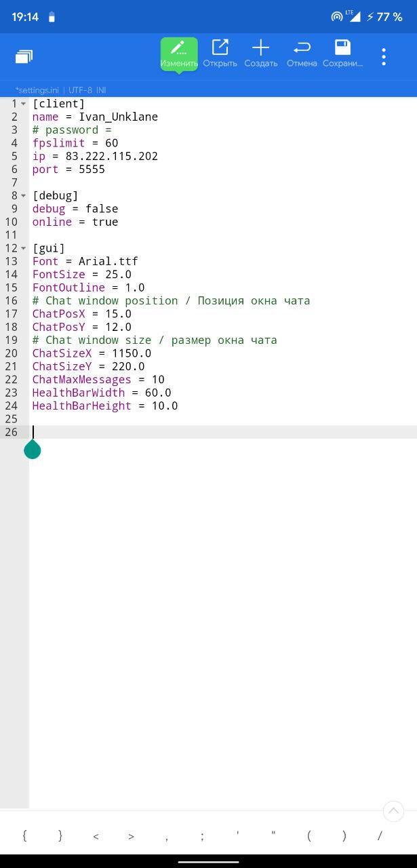Tap the teal cursor handle
The height and width of the screenshot is (868, 417).
[33, 449]
